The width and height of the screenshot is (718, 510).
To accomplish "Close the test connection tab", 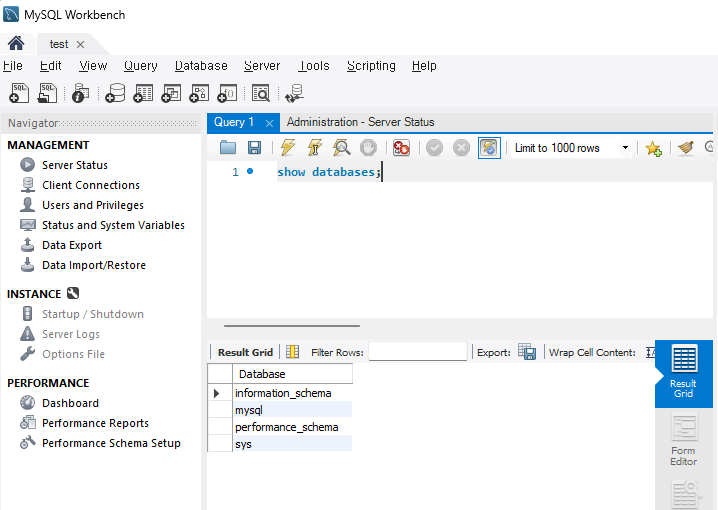I will pyautogui.click(x=81, y=44).
